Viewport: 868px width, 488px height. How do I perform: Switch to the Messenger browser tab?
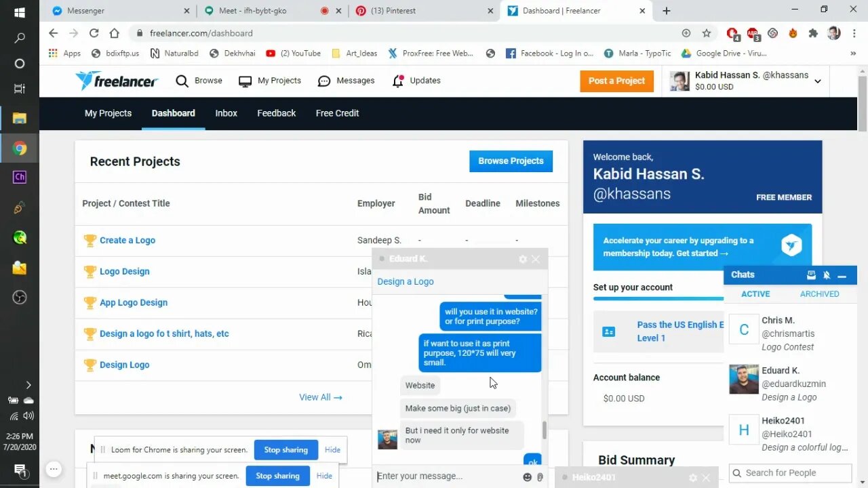point(122,11)
